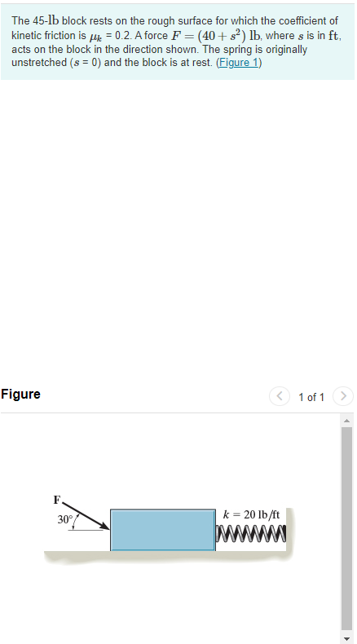This screenshot has width=357, height=644.
Task: Click the bold F label in diagram
Action: click(57, 500)
